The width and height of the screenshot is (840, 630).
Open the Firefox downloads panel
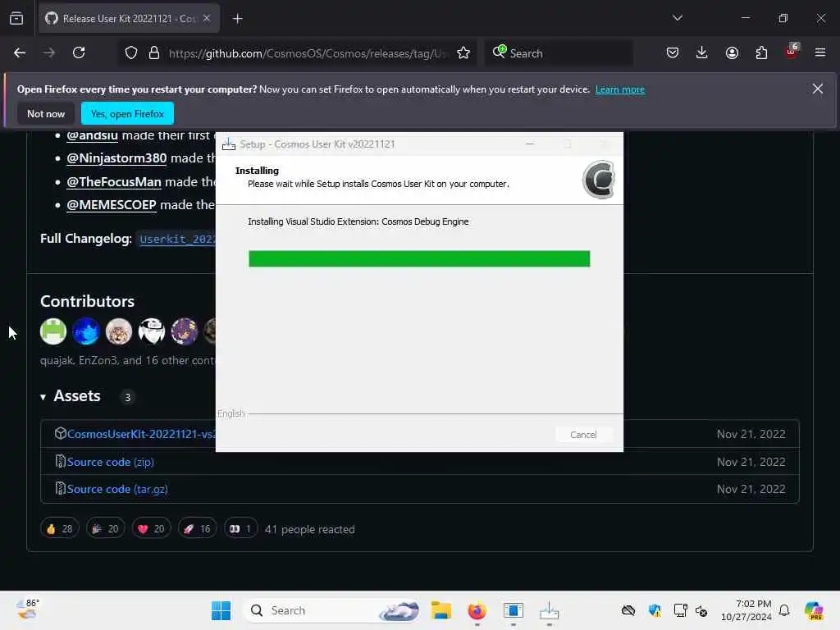(x=702, y=52)
